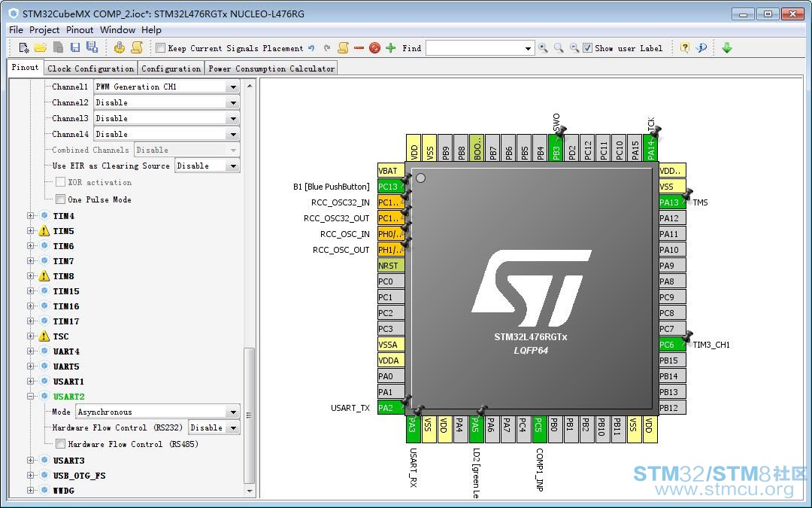Click the tree panel vertical scrollbar thumb
The height and width of the screenshot is (508, 812).
pyautogui.click(x=250, y=415)
